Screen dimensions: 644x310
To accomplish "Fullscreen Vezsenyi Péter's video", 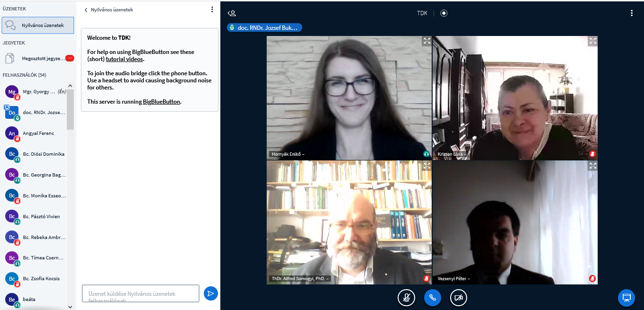I will 592,166.
